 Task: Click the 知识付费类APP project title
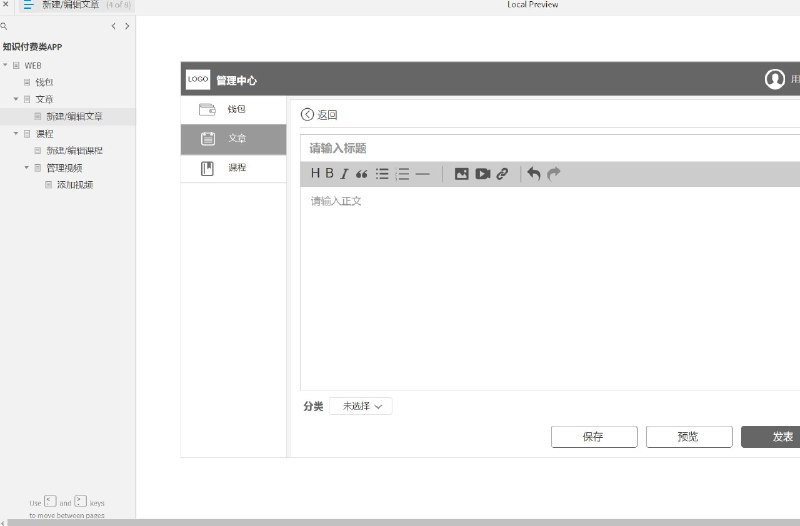click(32, 47)
